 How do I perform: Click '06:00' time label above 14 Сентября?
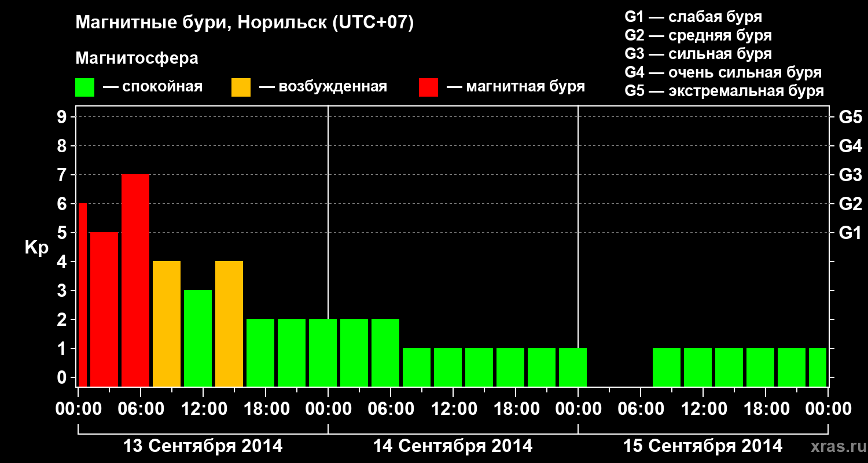coord(391,409)
